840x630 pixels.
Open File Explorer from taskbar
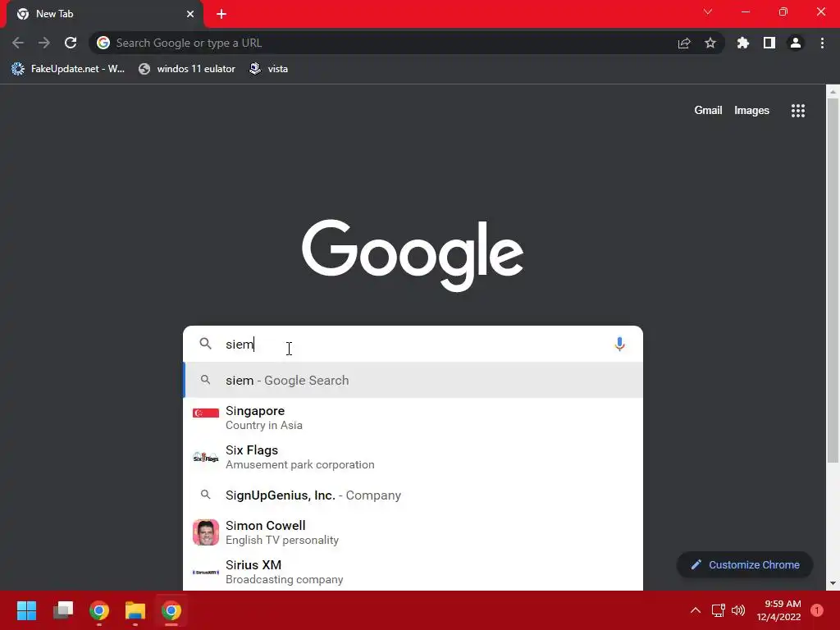pyautogui.click(x=135, y=610)
